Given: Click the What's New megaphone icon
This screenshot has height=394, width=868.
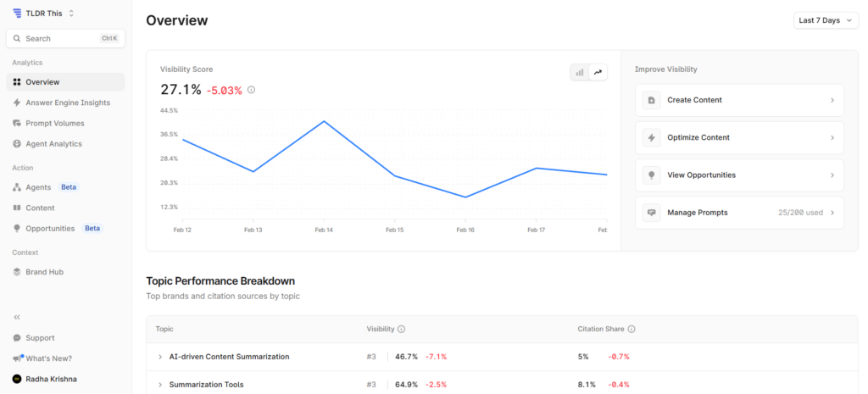Looking at the screenshot, I should (x=17, y=358).
